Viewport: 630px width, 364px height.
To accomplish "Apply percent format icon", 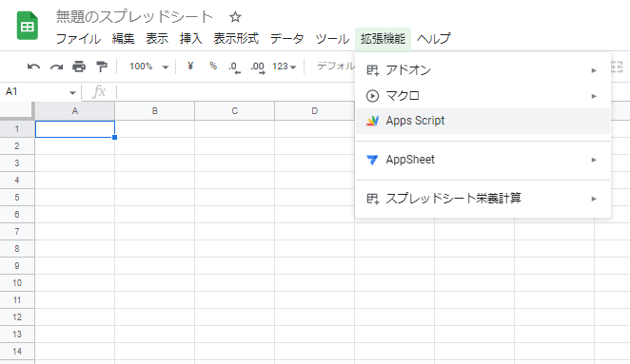I will coord(213,66).
